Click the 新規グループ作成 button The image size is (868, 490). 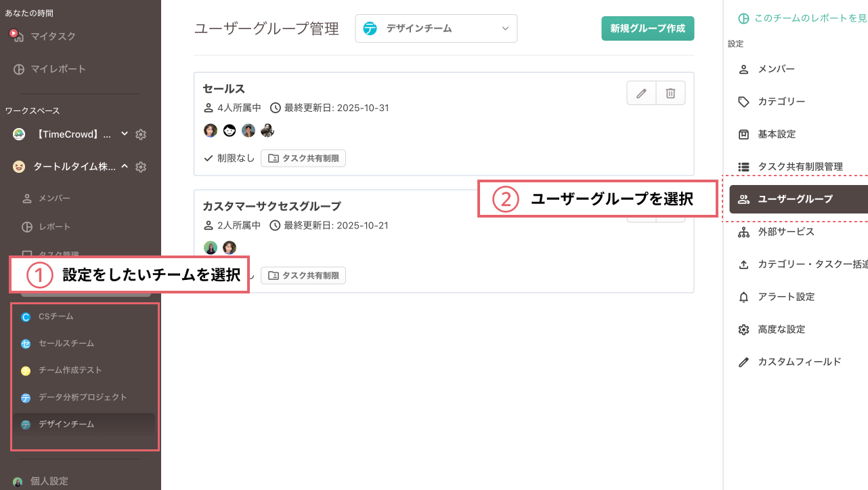coord(647,28)
